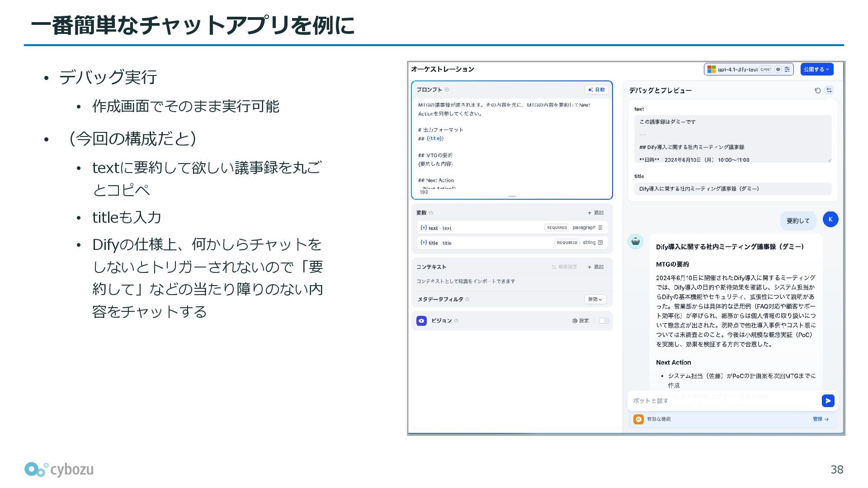The image size is (868, 488).
Task: Click the orange enabled-features icon
Action: (638, 419)
